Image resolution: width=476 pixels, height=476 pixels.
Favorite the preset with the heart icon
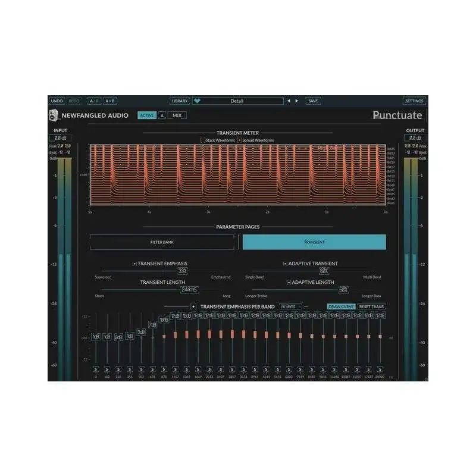[197, 101]
